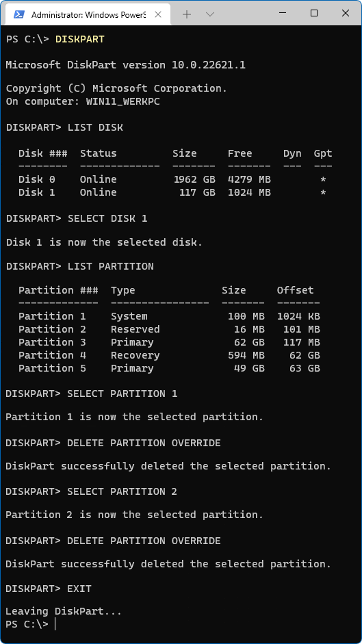Screen dimensions: 362x644
Task: Click the first DELETE PARTITION OVERRIDE command
Action: (x=144, y=443)
